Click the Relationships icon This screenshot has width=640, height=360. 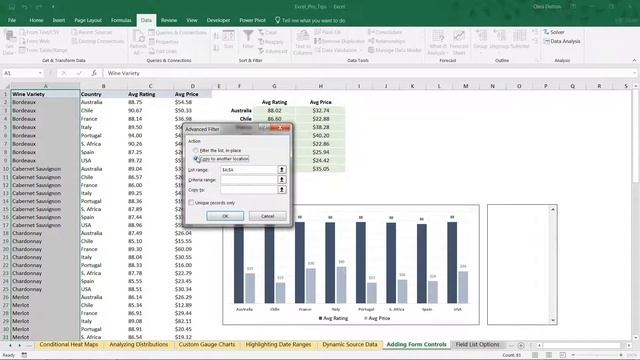pyautogui.click(x=371, y=41)
